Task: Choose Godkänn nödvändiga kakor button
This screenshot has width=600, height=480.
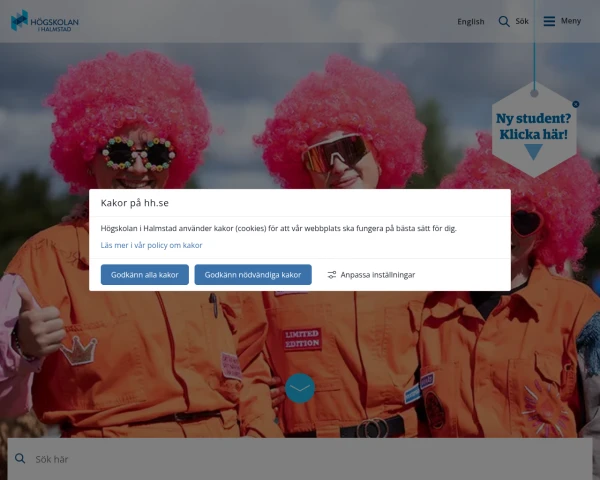Action: [253, 274]
